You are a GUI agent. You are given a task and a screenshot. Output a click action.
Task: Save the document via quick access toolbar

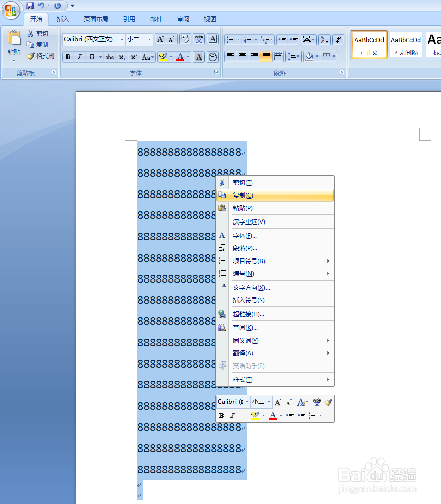30,6
